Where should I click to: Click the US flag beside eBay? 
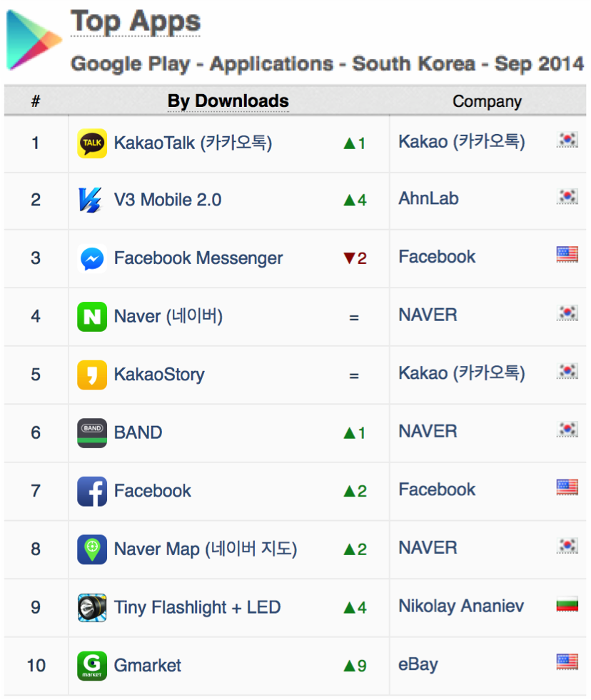click(x=567, y=661)
